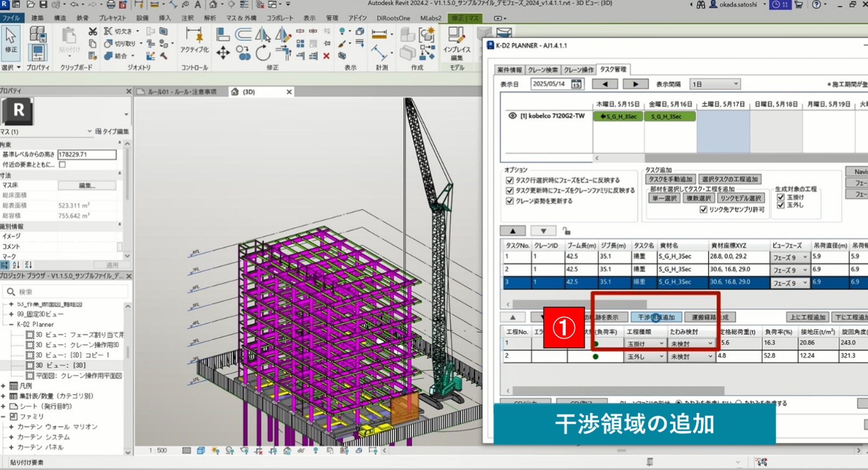Toggle 付近の要素とともに checkbox in Properties
Viewport: 868px width, 470px height.
(x=62, y=164)
